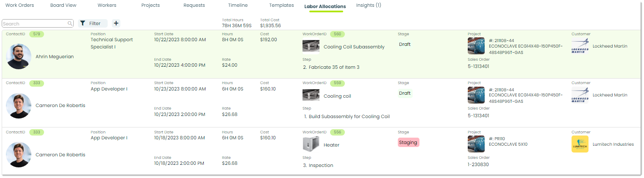The height and width of the screenshot is (178, 644).
Task: Click the Draft stage label in first row
Action: [x=405, y=44]
